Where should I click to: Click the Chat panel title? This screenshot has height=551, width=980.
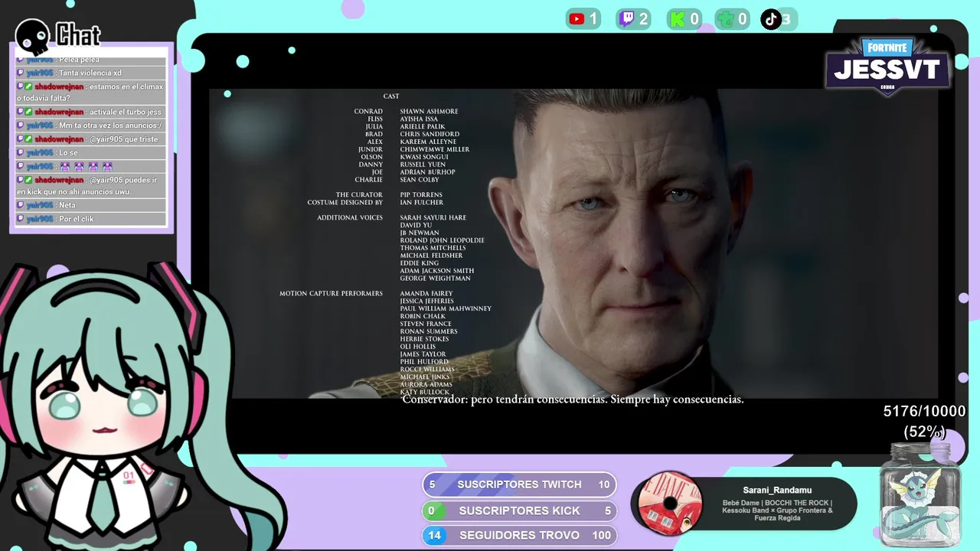(78, 34)
